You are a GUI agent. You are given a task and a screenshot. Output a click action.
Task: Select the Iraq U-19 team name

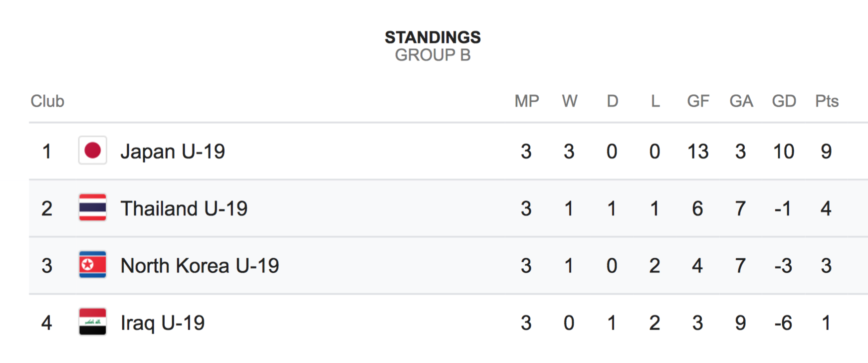[163, 323]
